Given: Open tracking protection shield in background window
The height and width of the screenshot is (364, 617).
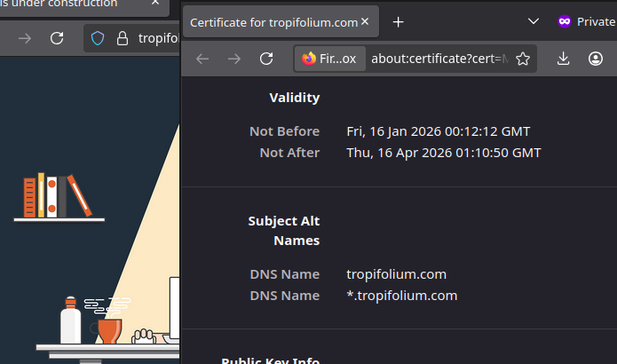Looking at the screenshot, I should (x=99, y=38).
